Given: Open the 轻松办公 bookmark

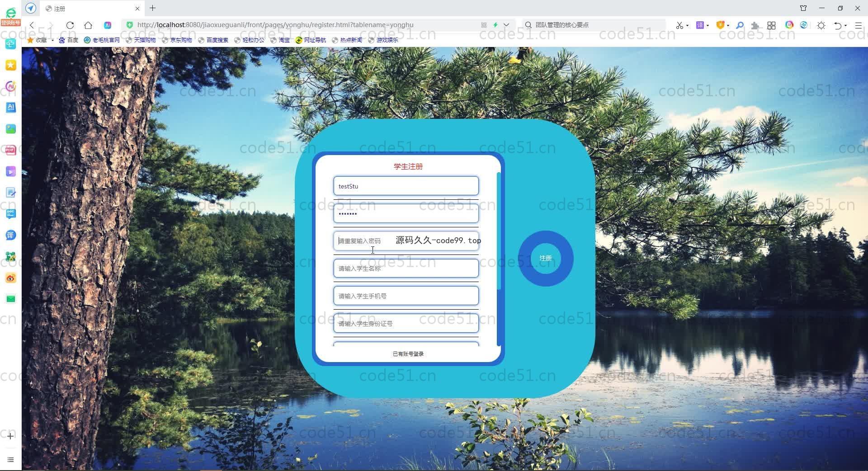Looking at the screenshot, I should (x=249, y=40).
